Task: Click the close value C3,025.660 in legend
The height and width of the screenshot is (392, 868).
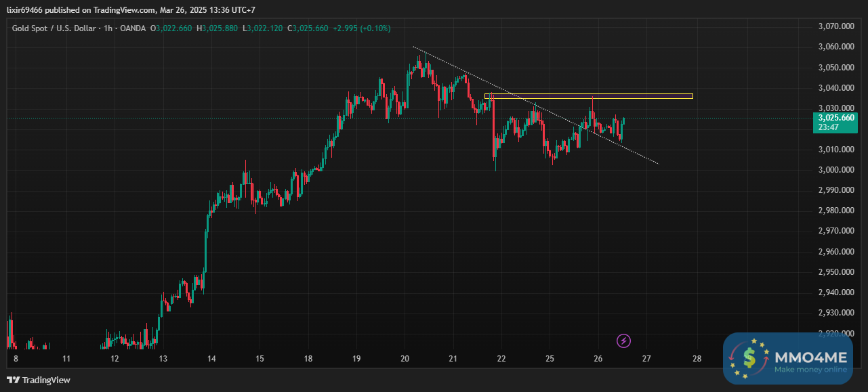Action: pos(308,28)
